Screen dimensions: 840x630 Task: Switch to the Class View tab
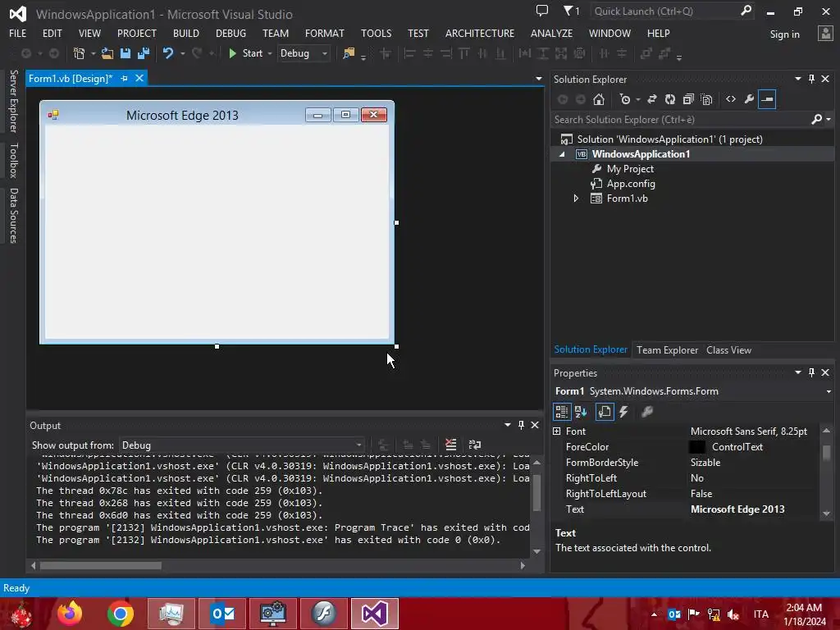tap(728, 350)
